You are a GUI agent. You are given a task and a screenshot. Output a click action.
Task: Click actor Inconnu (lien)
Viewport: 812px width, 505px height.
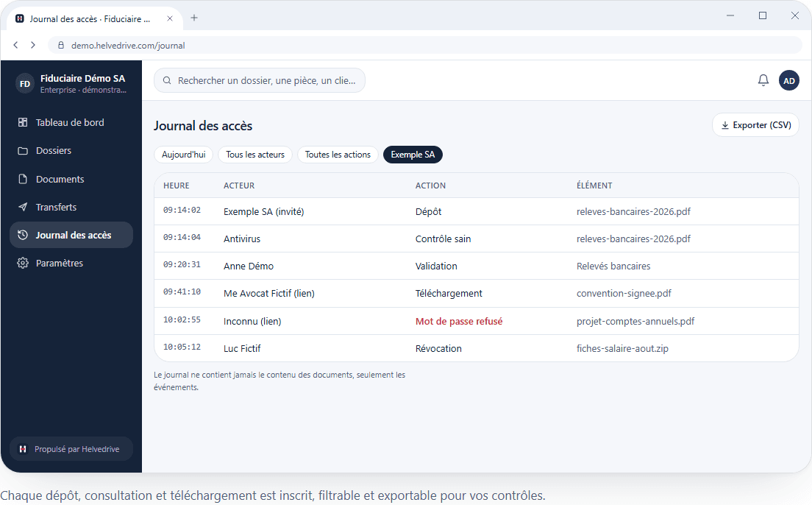[x=252, y=322]
